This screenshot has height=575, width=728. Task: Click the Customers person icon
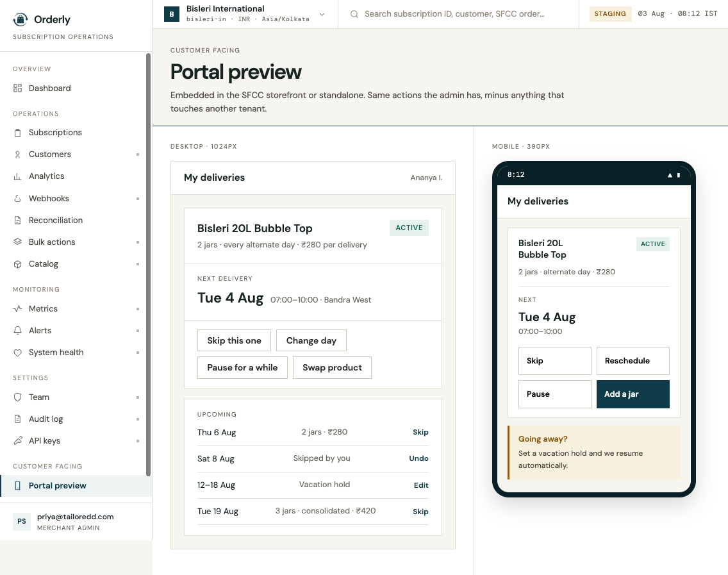pyautogui.click(x=18, y=154)
